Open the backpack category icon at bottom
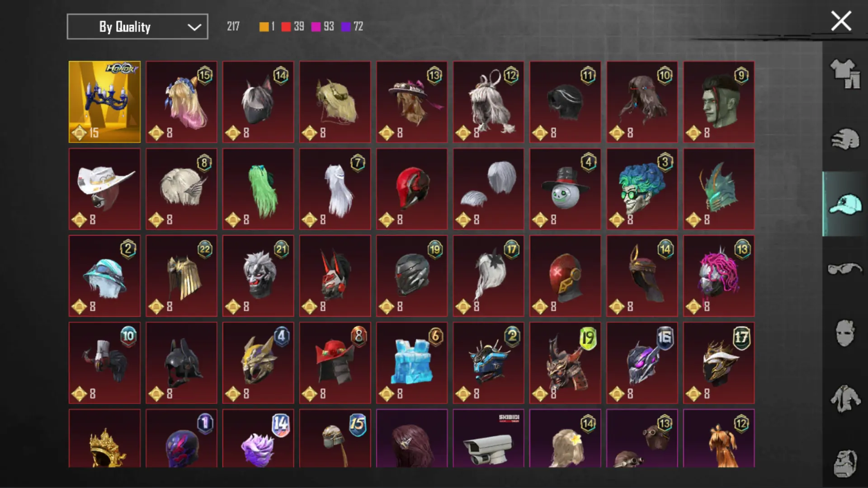This screenshot has height=488, width=868. [844, 463]
